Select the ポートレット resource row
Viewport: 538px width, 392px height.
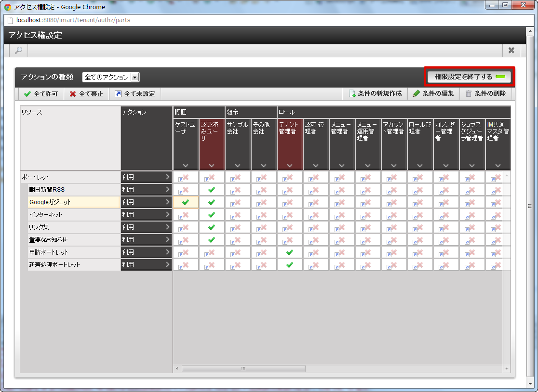[x=70, y=177]
